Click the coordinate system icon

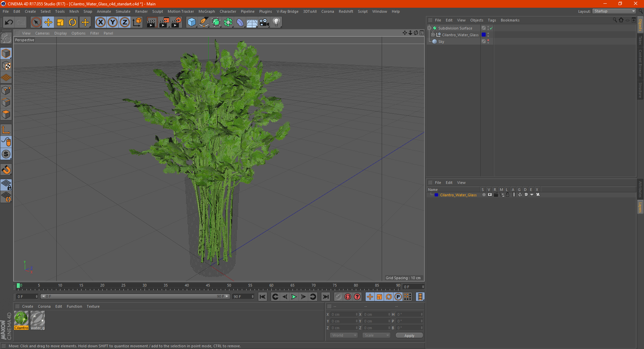click(137, 22)
